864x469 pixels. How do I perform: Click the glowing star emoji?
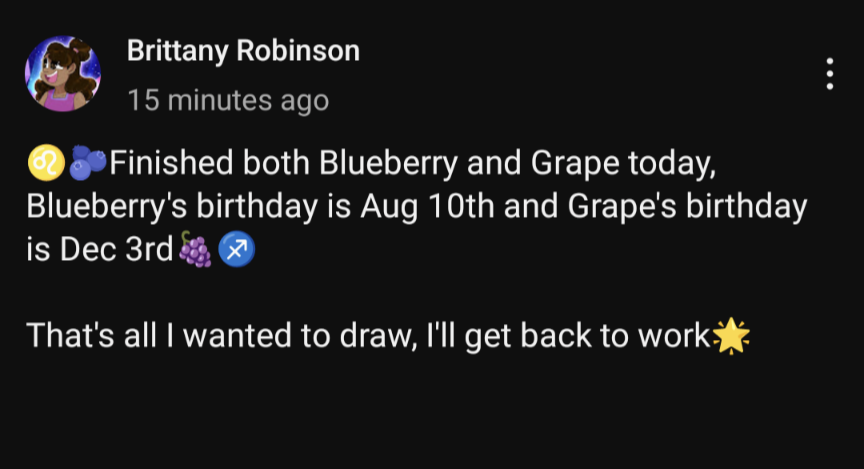(x=733, y=337)
